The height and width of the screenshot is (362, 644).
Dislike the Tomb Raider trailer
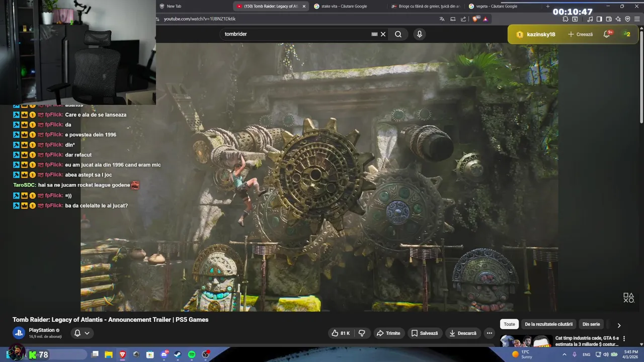click(x=362, y=333)
